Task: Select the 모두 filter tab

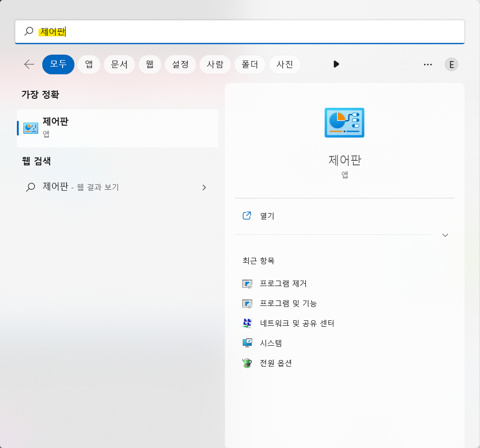Action: coord(58,64)
